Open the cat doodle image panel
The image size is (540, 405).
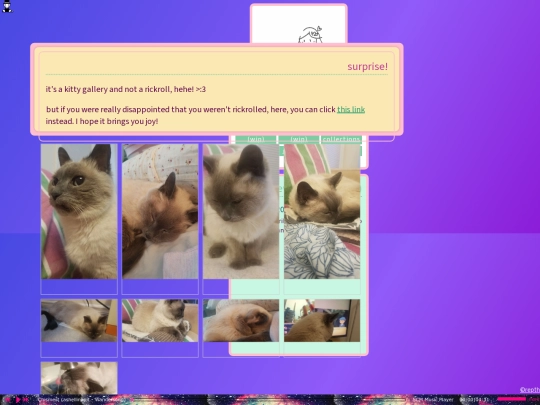point(299,24)
